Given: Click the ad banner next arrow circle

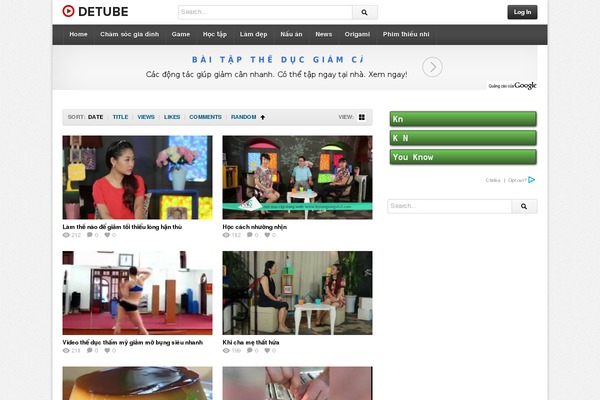Looking at the screenshot, I should click(x=432, y=67).
